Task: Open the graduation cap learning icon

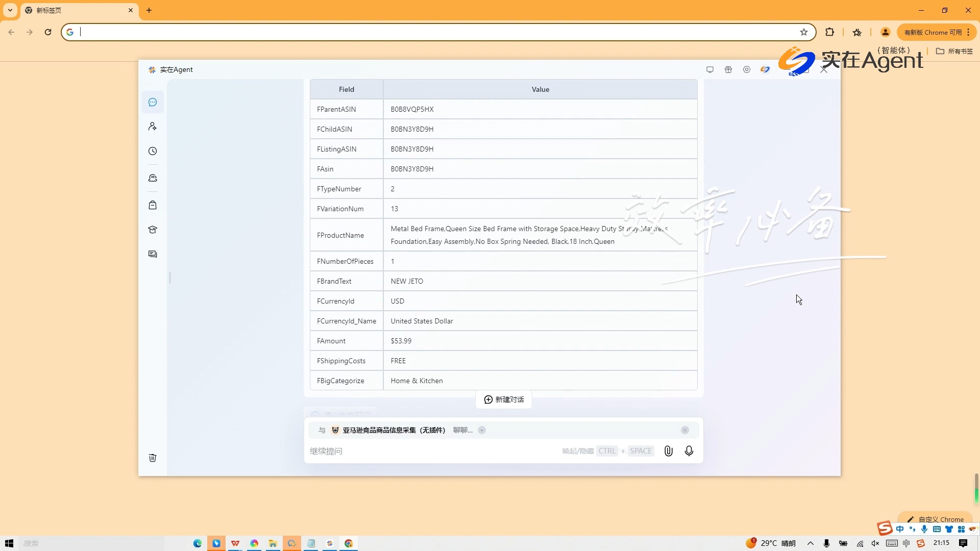Action: point(153,230)
